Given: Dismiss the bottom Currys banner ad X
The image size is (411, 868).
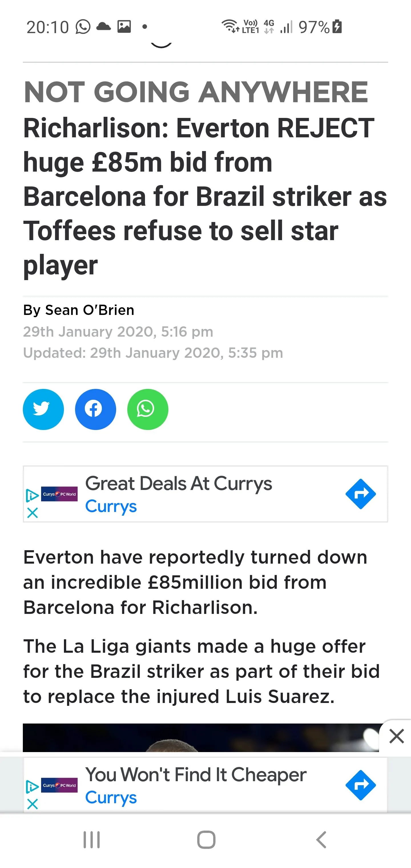Looking at the screenshot, I should pos(32,804).
